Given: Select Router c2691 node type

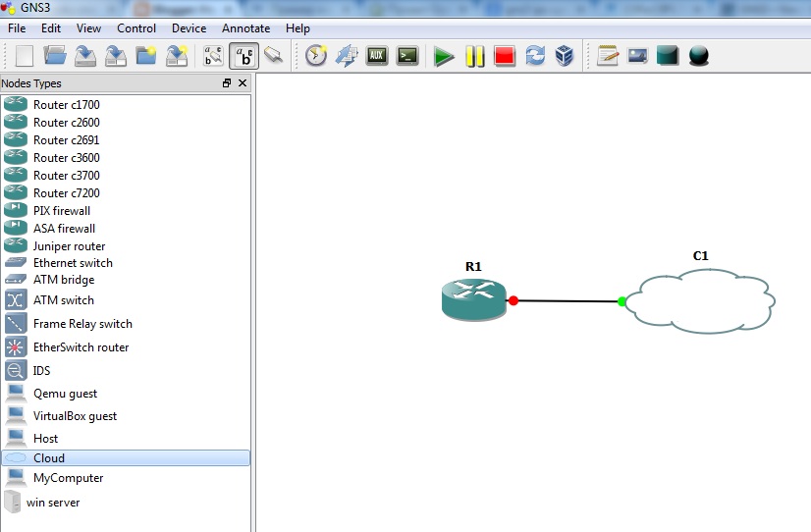Looking at the screenshot, I should [126, 139].
